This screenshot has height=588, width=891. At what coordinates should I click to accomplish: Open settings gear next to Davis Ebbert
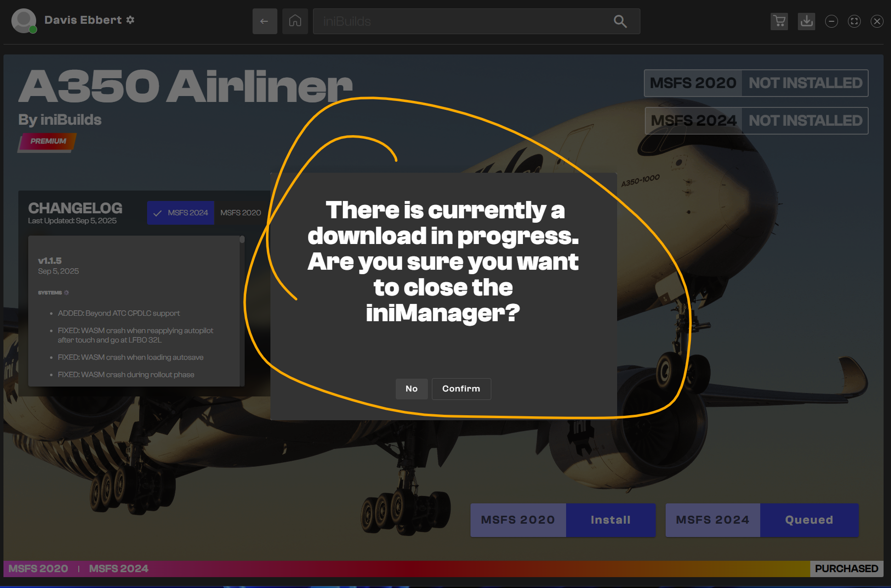pos(130,20)
